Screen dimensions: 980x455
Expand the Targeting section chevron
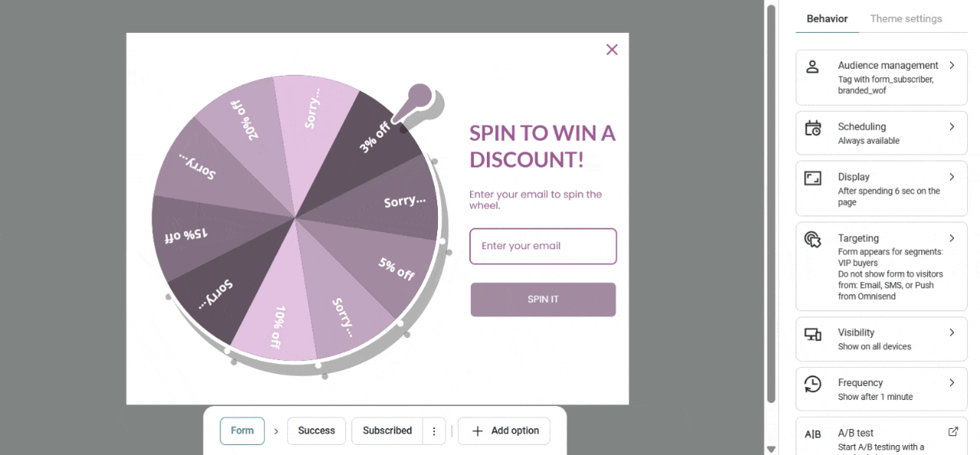pos(952,239)
